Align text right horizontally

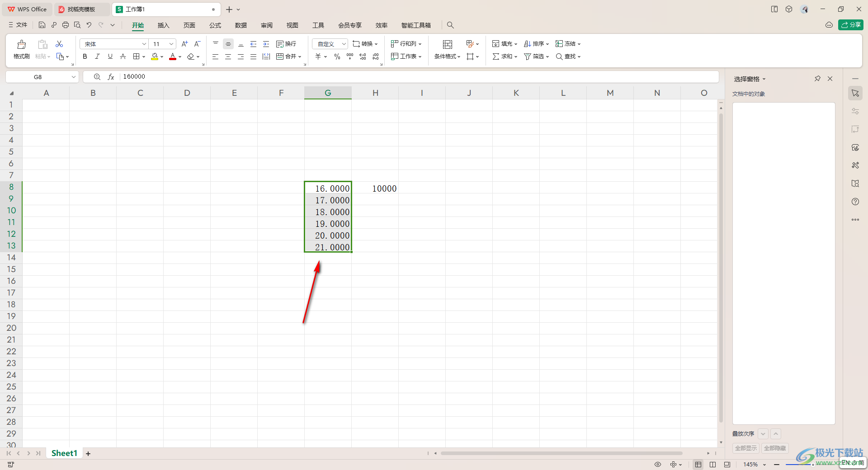click(241, 56)
